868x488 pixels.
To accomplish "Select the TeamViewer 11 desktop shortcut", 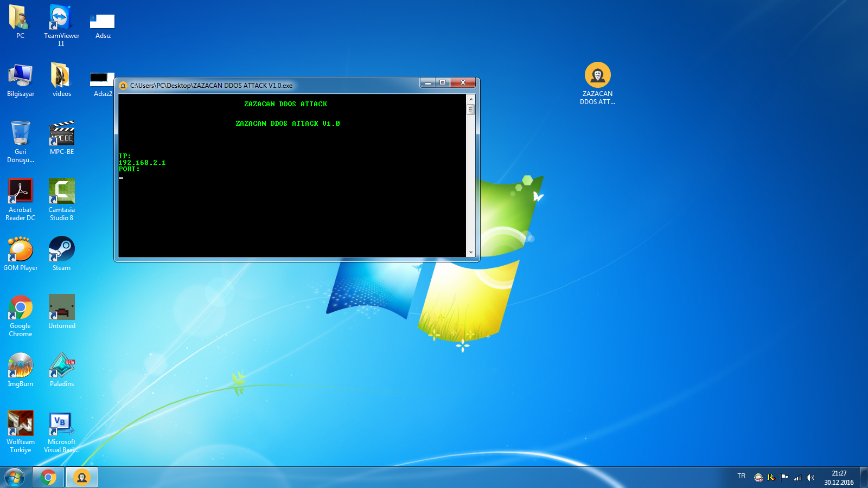I will click(61, 25).
